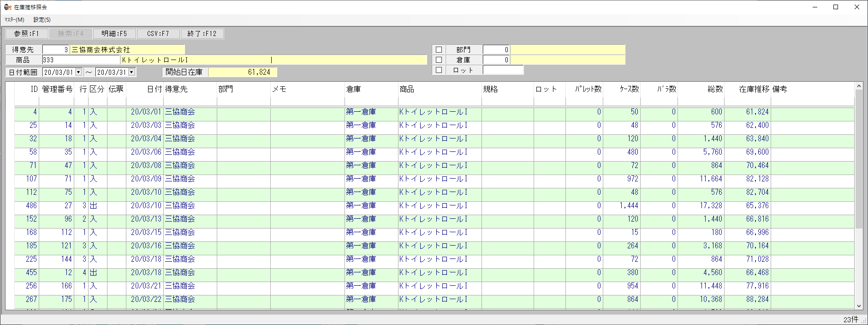Image resolution: width=868 pixels, height=325 pixels.
Task: Click the ロット column header in the grid
Action: pos(550,89)
